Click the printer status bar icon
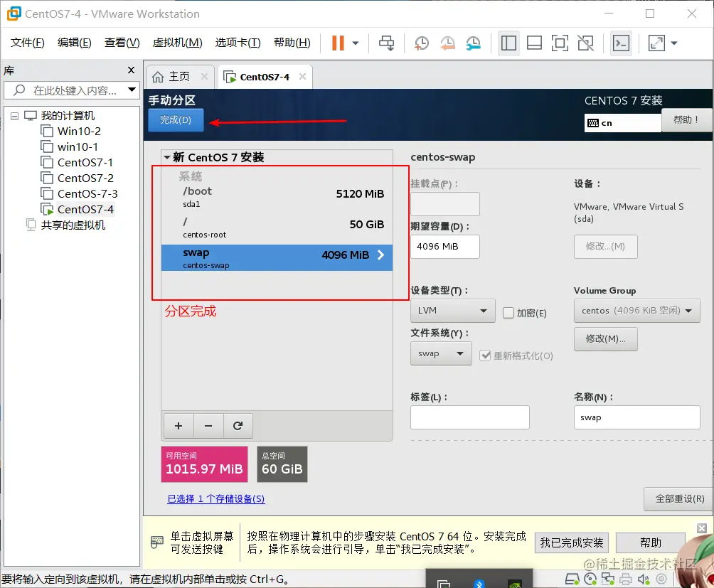This screenshot has width=714, height=588. coord(626,579)
